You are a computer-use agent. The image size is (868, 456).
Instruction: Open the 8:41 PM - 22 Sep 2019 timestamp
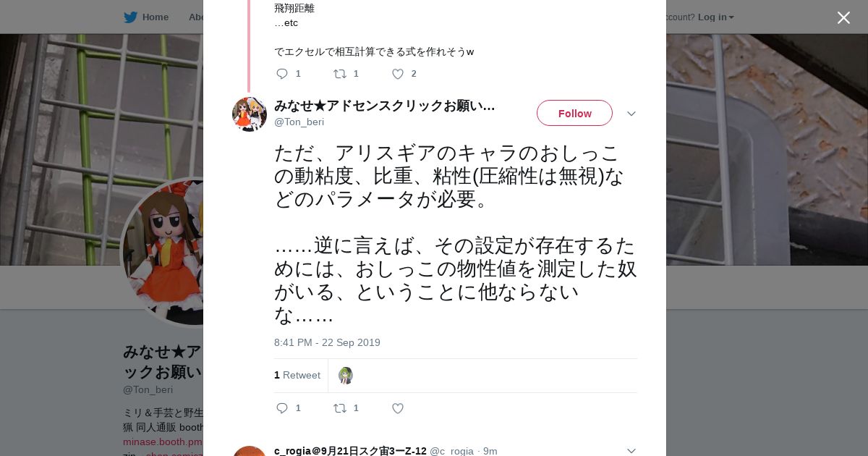327,342
